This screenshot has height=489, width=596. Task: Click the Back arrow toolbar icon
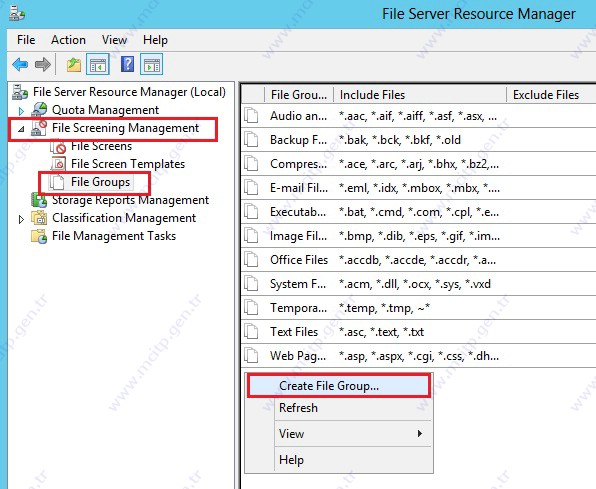(x=20, y=64)
